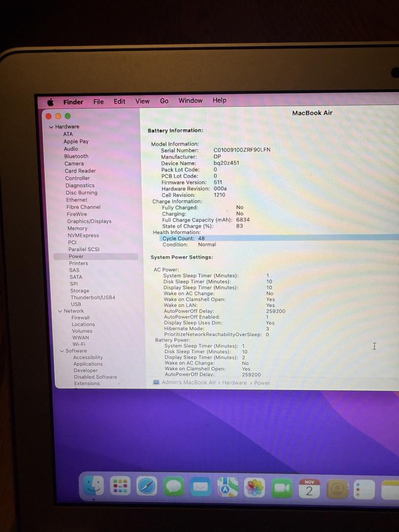The width and height of the screenshot is (399, 532).
Task: Open Safari from the Dock
Action: click(147, 486)
